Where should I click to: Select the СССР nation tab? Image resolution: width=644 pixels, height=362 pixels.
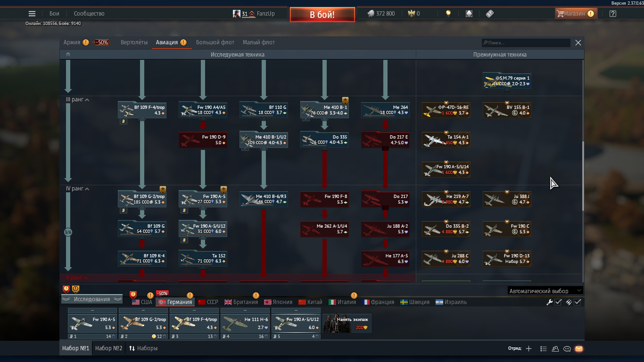pos(208,302)
